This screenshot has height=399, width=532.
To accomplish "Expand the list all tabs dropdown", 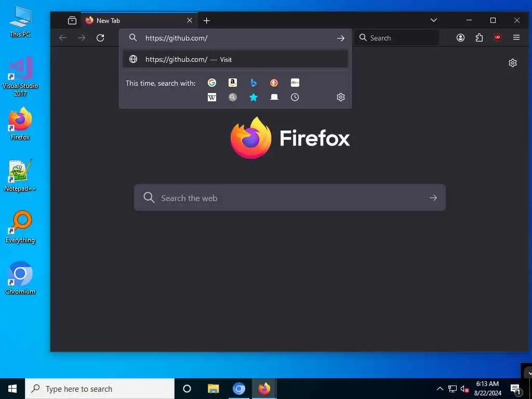I will pyautogui.click(x=434, y=20).
